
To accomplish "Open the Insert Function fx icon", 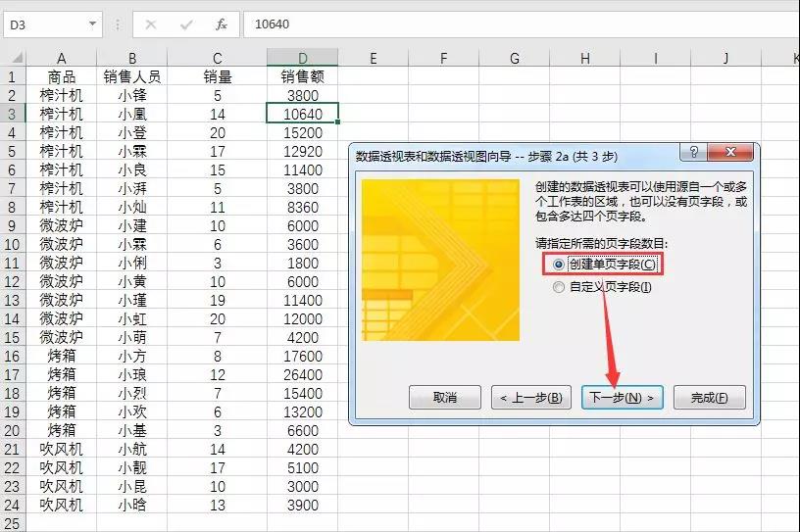I will point(221,24).
